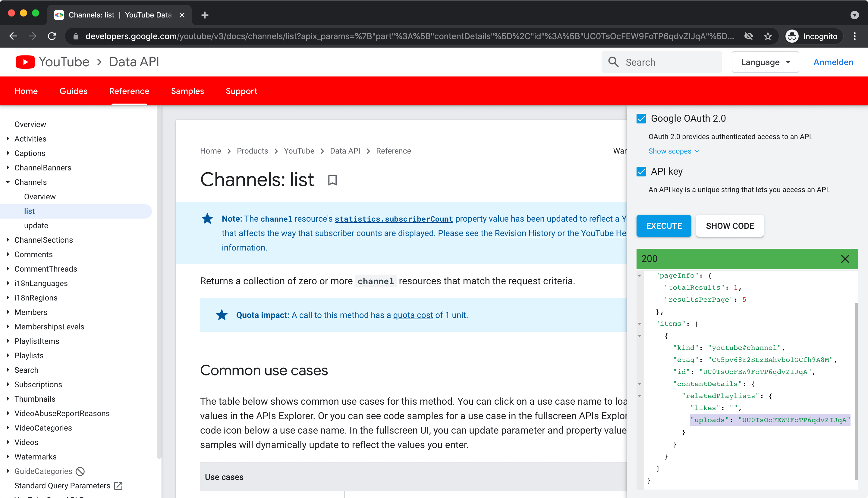Open the Samples tab
Viewport: 868px width, 498px height.
[187, 91]
